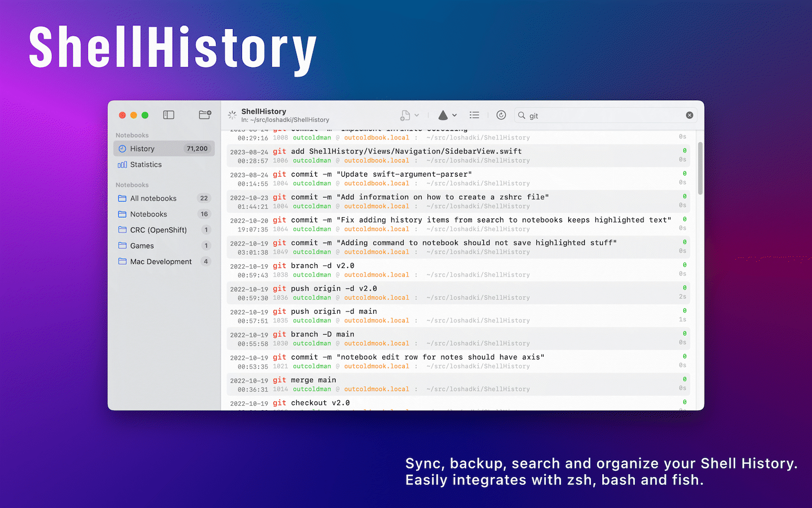812x508 pixels.
Task: Open the History sidebar item
Action: [x=164, y=148]
